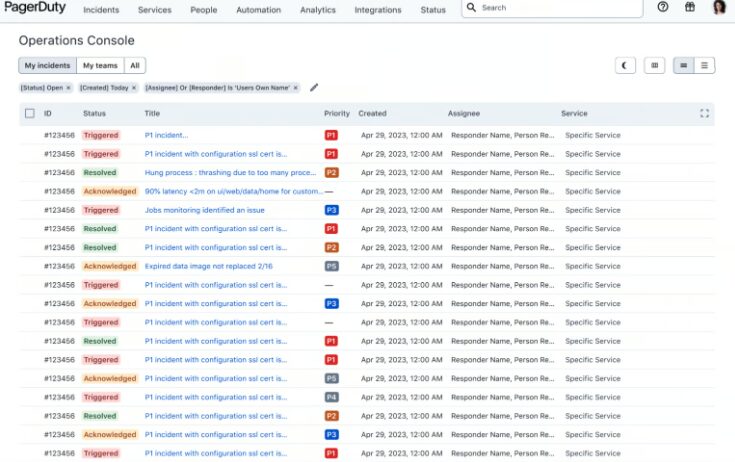This screenshot has height=462, width=735.
Task: Go to the Status page
Action: click(433, 10)
